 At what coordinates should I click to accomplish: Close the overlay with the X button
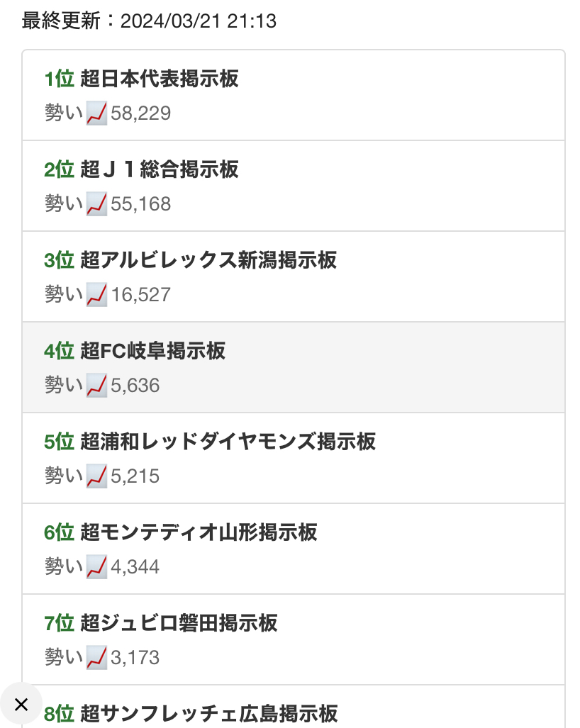pos(21,705)
